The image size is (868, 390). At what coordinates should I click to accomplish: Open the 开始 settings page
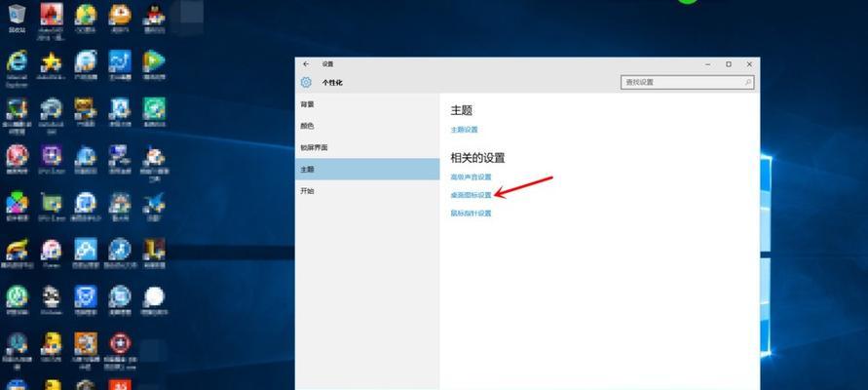tap(367, 190)
